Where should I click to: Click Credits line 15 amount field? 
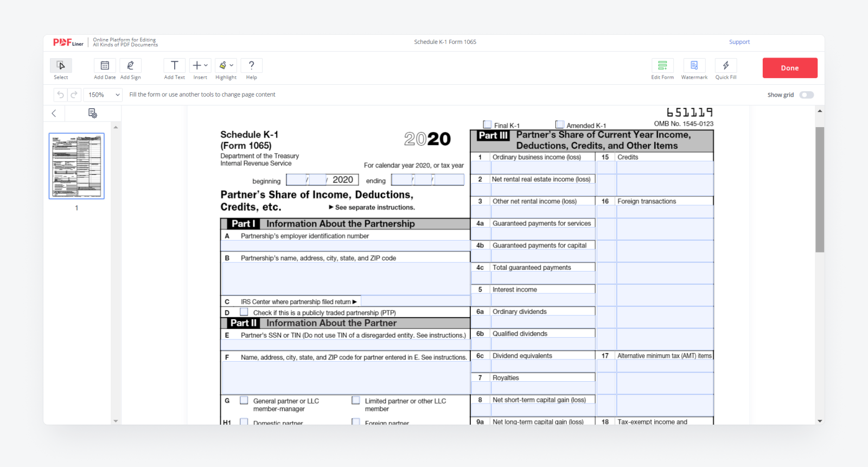pos(665,167)
